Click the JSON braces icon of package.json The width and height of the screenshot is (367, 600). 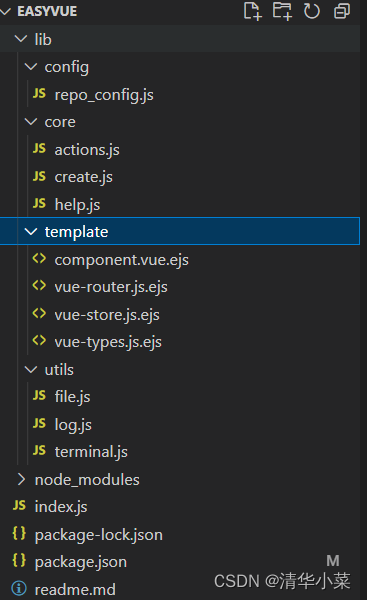coord(19,561)
